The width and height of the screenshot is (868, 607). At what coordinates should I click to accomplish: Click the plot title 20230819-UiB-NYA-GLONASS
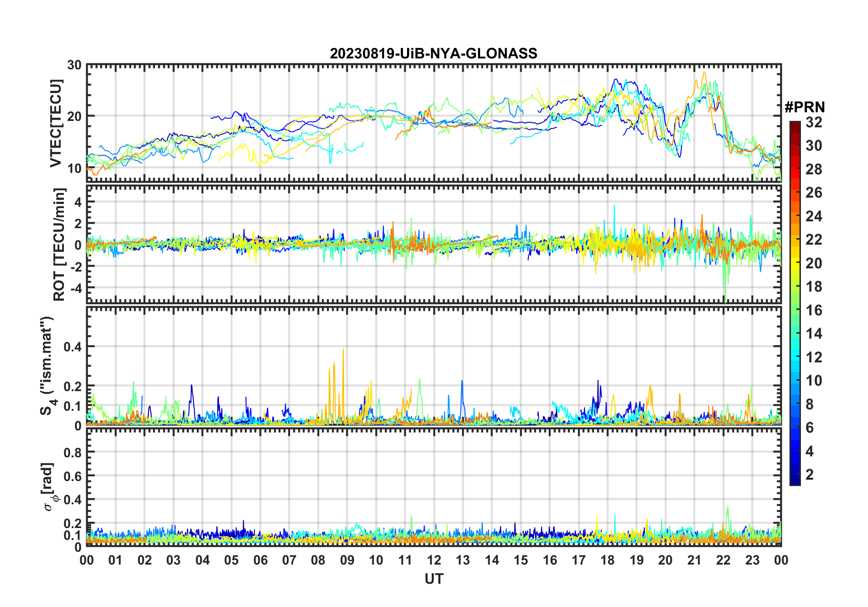(x=434, y=53)
